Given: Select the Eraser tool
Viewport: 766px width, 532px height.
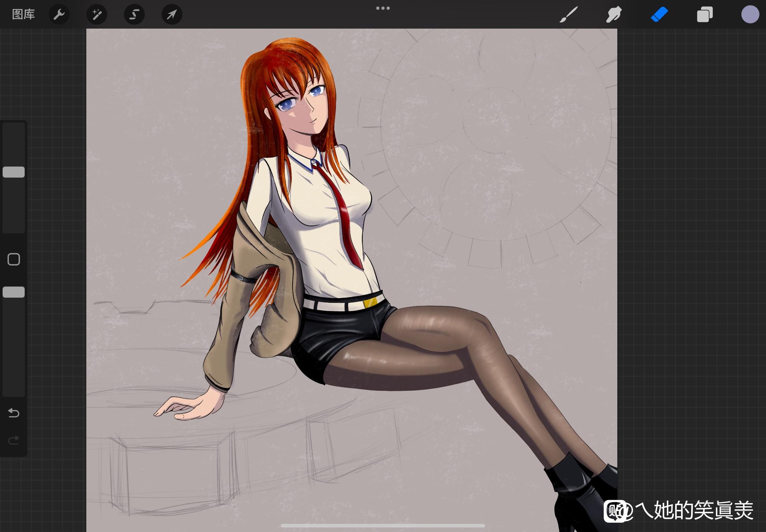Looking at the screenshot, I should [659, 15].
